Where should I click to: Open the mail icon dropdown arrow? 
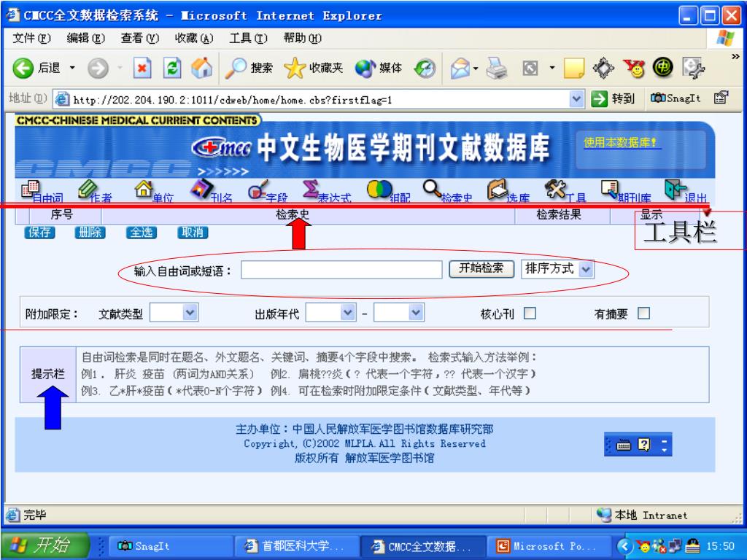[476, 68]
